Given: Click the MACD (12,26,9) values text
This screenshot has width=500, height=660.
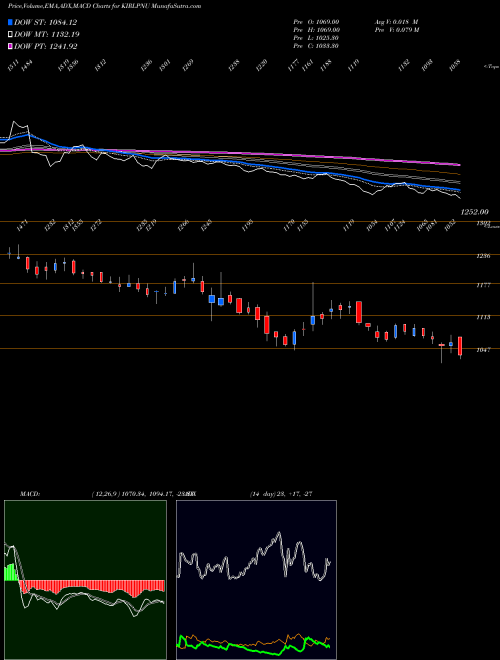Looking at the screenshot, I should tap(143, 494).
